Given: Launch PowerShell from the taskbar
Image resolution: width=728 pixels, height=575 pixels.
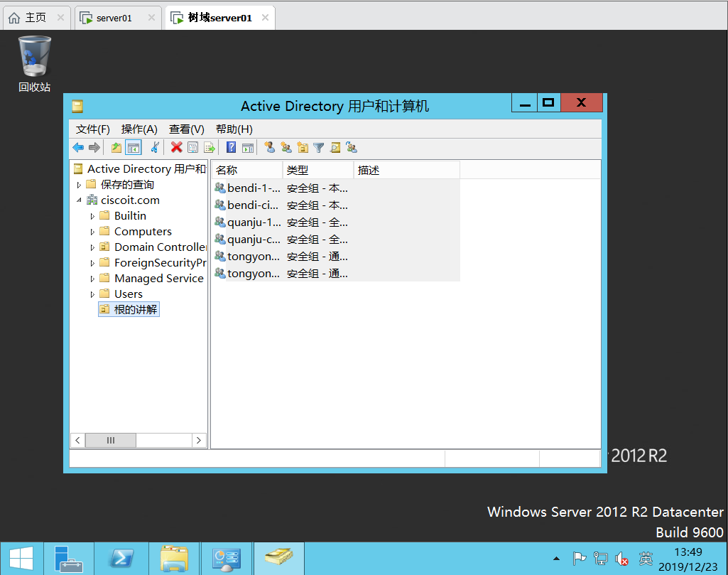Looking at the screenshot, I should coord(121,558).
